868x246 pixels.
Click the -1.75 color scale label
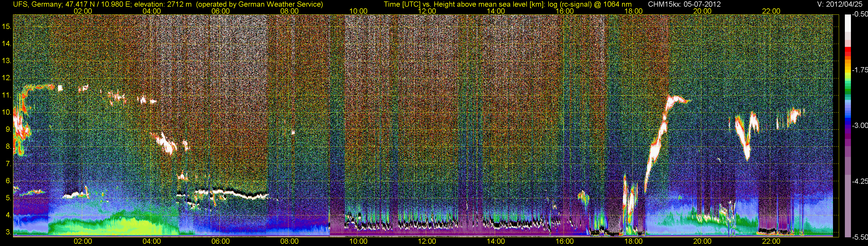point(860,70)
